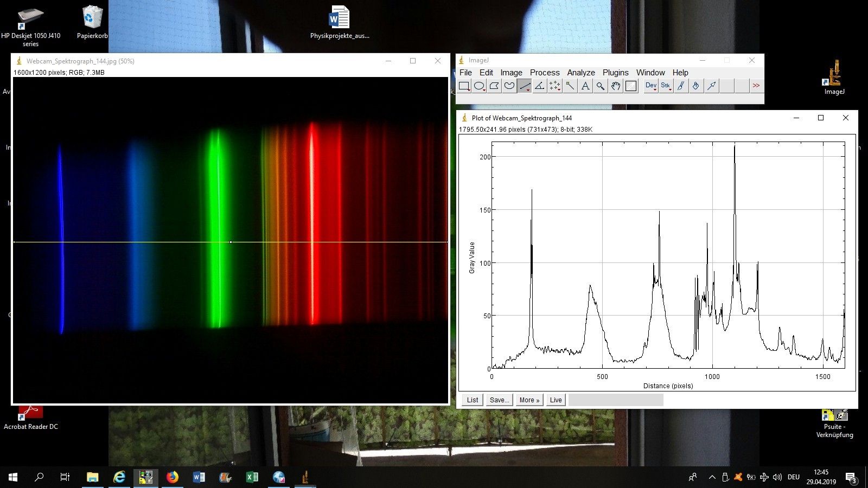Viewport: 868px width, 488px height.
Task: Toggle the Straight Line tool selection
Action: (525, 86)
